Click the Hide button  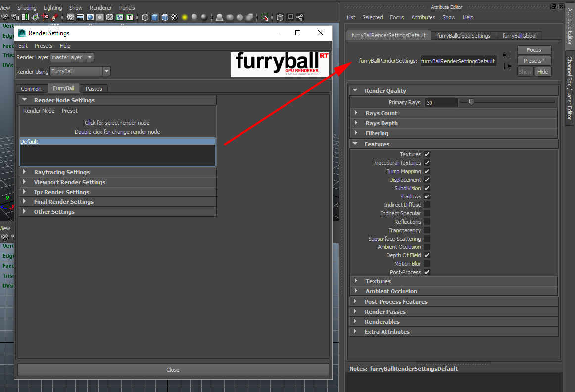(x=543, y=72)
